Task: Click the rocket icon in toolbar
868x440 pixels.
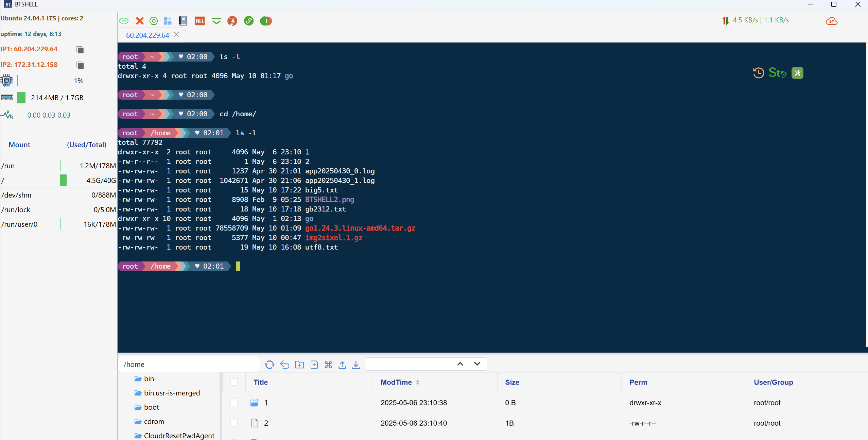Action: [x=232, y=21]
